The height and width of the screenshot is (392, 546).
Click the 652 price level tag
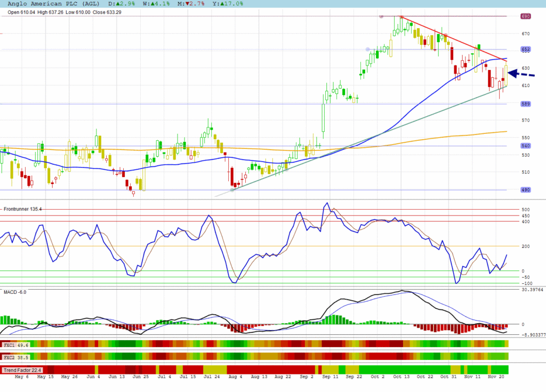[x=526, y=49]
